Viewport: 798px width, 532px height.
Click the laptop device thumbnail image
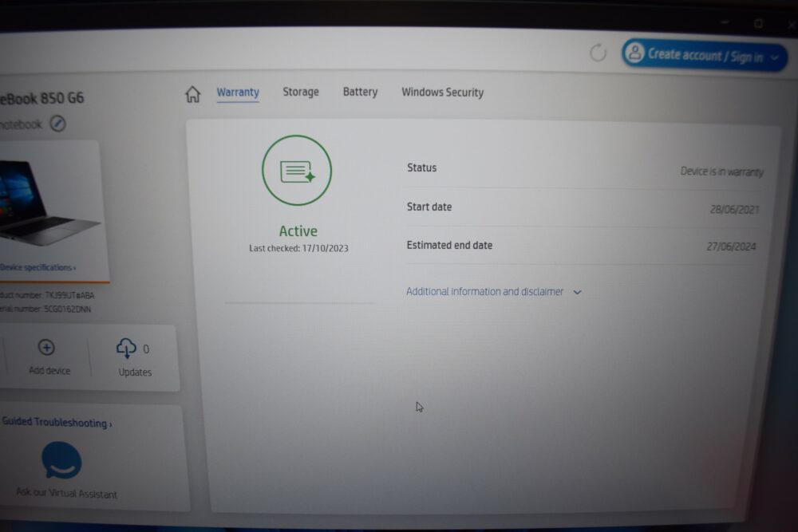tap(49, 203)
